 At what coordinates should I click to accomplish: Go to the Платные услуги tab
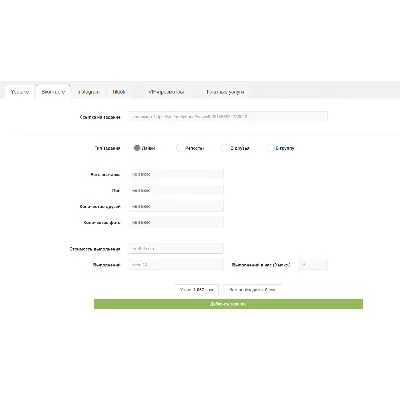[225, 92]
